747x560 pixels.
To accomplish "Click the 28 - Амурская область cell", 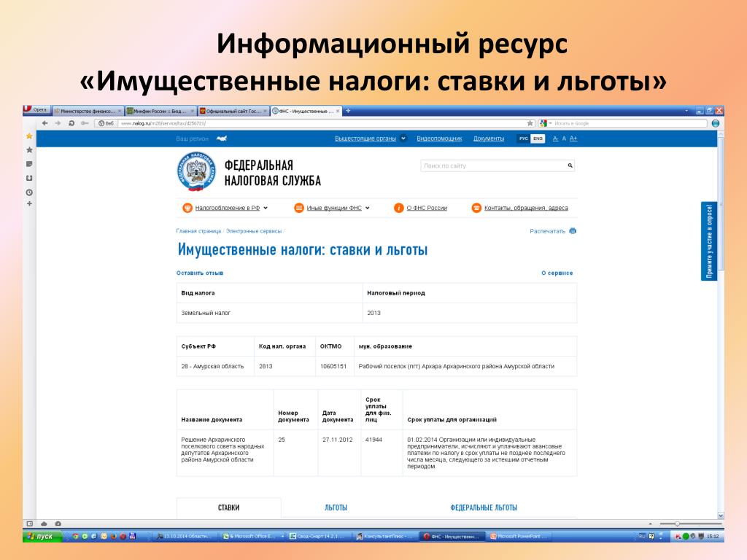I will pyautogui.click(x=215, y=366).
